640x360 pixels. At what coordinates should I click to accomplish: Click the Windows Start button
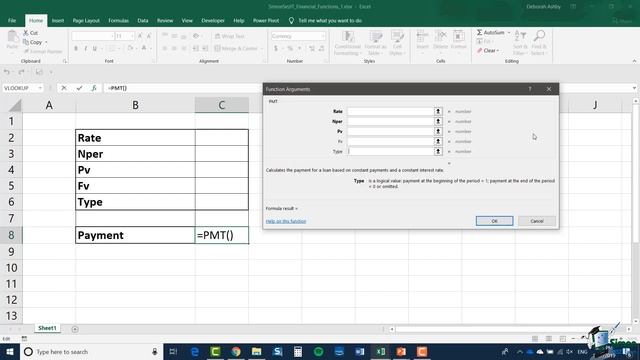10,351
